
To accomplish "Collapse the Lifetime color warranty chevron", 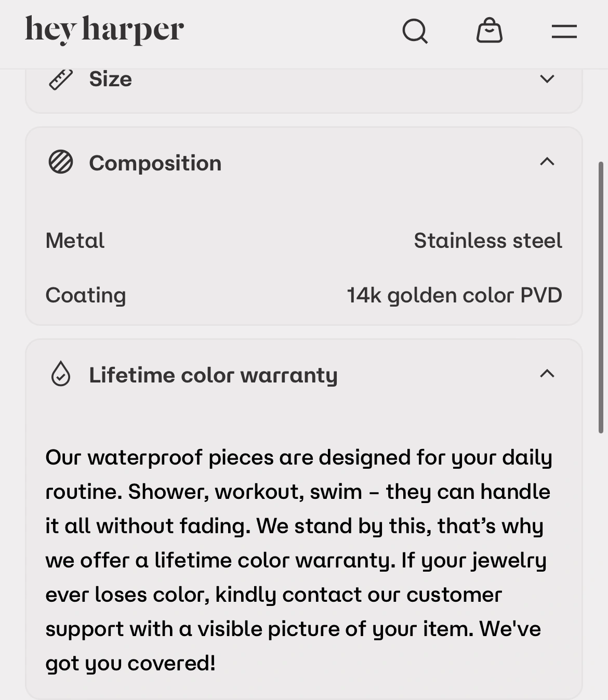I will click(547, 374).
